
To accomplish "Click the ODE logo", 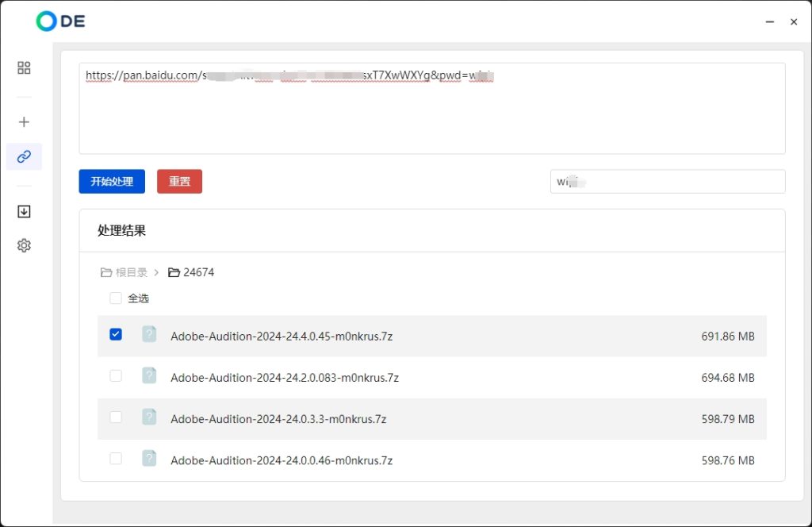I will [x=60, y=21].
